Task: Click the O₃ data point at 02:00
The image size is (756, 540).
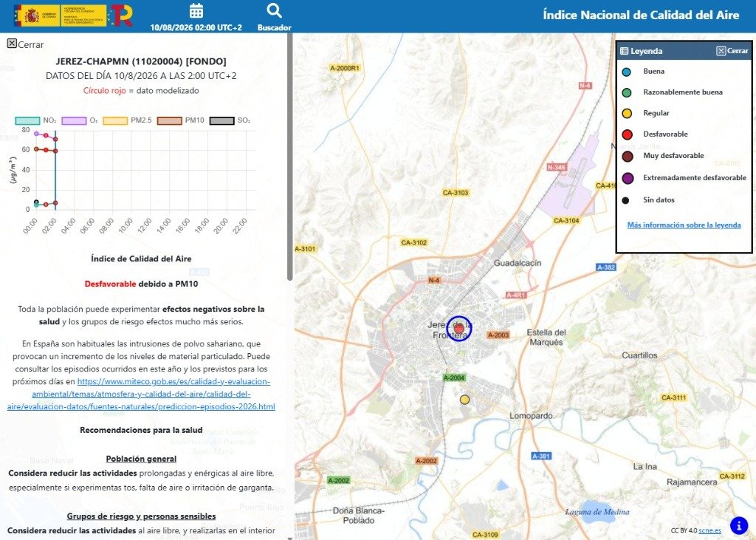Action: tap(55, 139)
